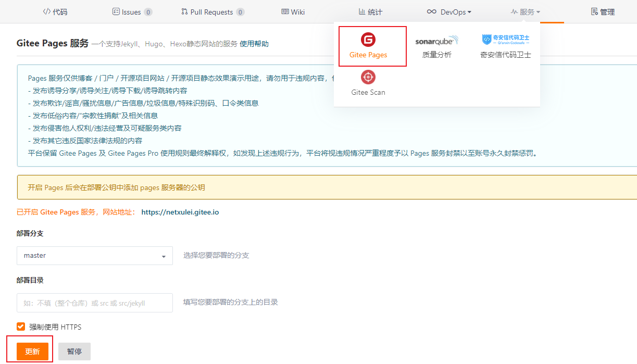Open the 使用帮助 help link

pos(254,44)
